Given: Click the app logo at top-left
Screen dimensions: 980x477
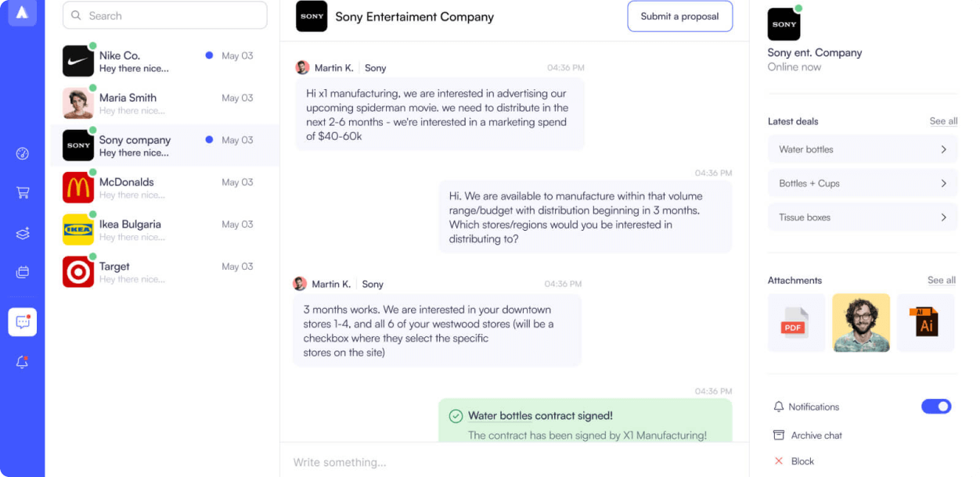Looking at the screenshot, I should tap(23, 13).
